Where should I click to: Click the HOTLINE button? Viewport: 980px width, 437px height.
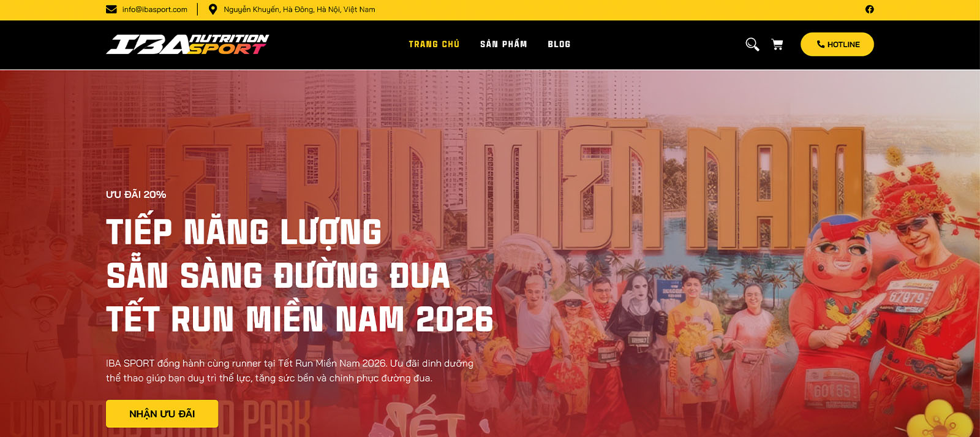pos(837,44)
